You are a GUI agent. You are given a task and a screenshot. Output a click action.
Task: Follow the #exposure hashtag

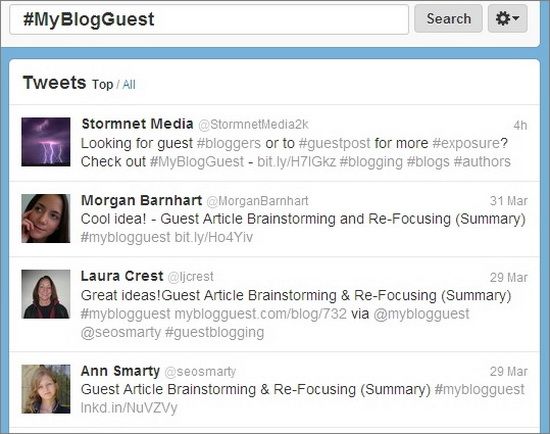[x=466, y=143]
